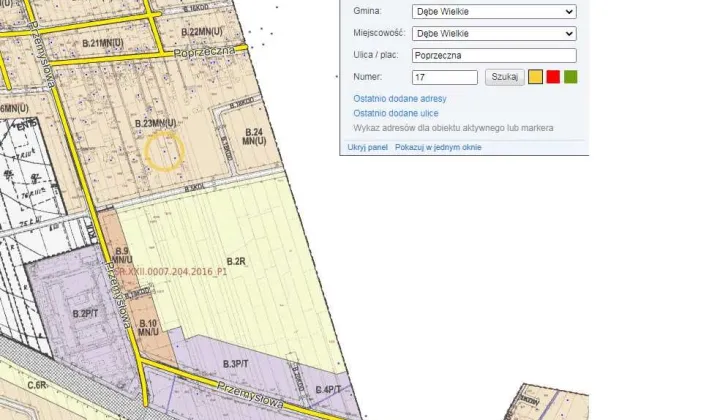Click Pokazuj w jednym oknie link
The height and width of the screenshot is (420, 720).
click(x=437, y=147)
